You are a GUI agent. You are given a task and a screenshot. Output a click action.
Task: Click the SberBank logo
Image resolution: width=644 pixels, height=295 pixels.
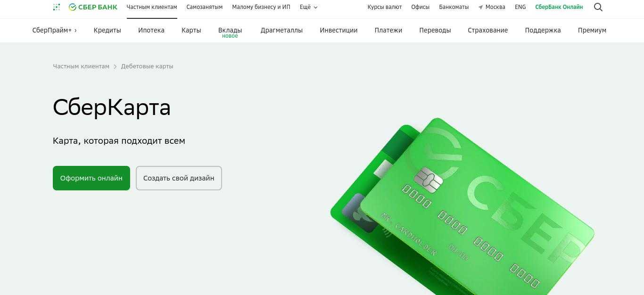[x=93, y=7]
